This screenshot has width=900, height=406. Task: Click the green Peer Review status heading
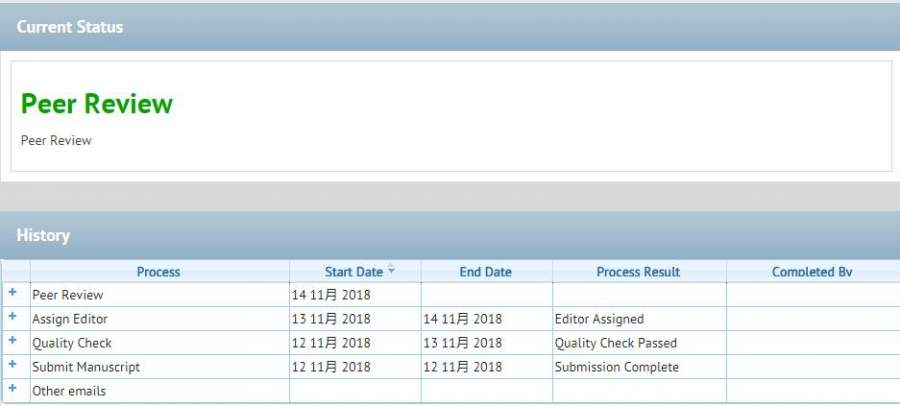(x=97, y=104)
